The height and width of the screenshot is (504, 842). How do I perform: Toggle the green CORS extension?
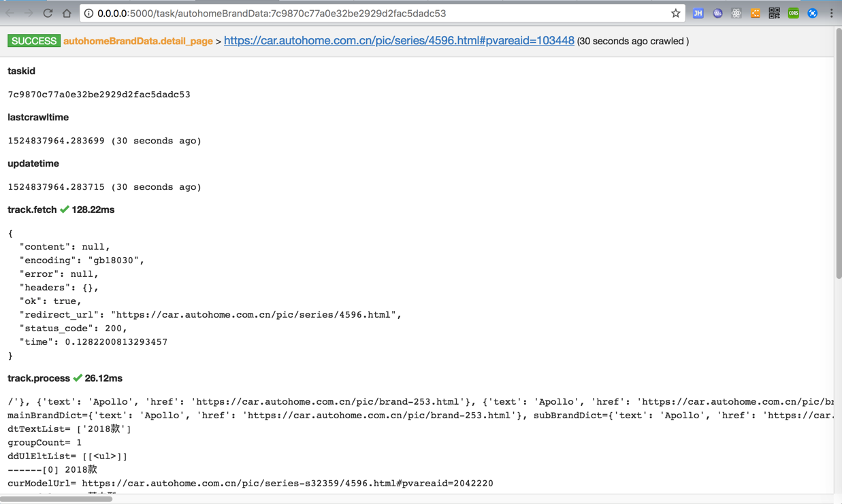794,13
